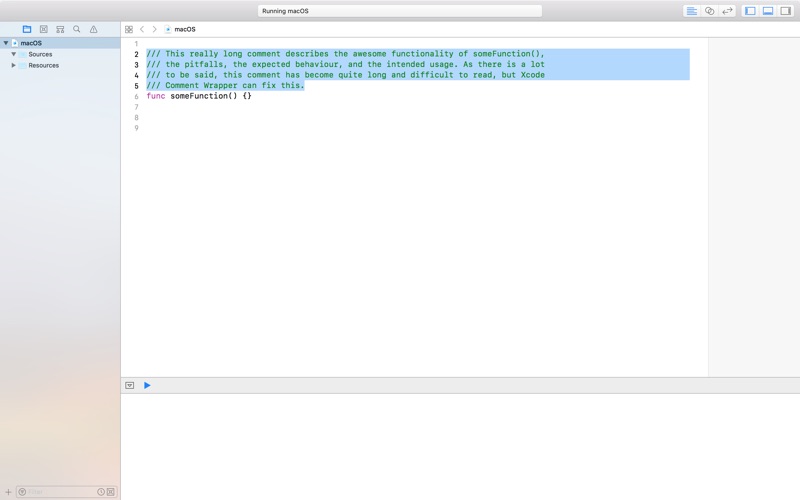Toggle the Utilities right panel
Image resolution: width=800 pixels, height=500 pixels.
click(x=785, y=11)
